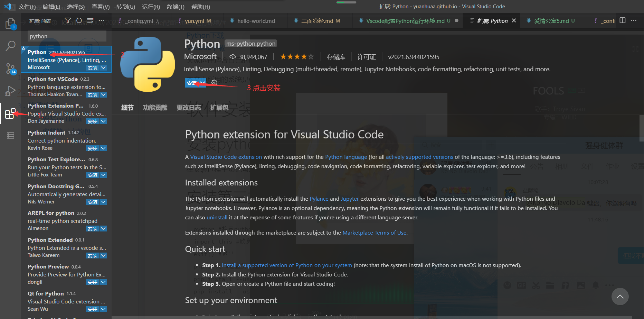The image size is (644, 319).
Task: Switch to Vscode配置Python运行环境.md tab
Action: click(408, 21)
